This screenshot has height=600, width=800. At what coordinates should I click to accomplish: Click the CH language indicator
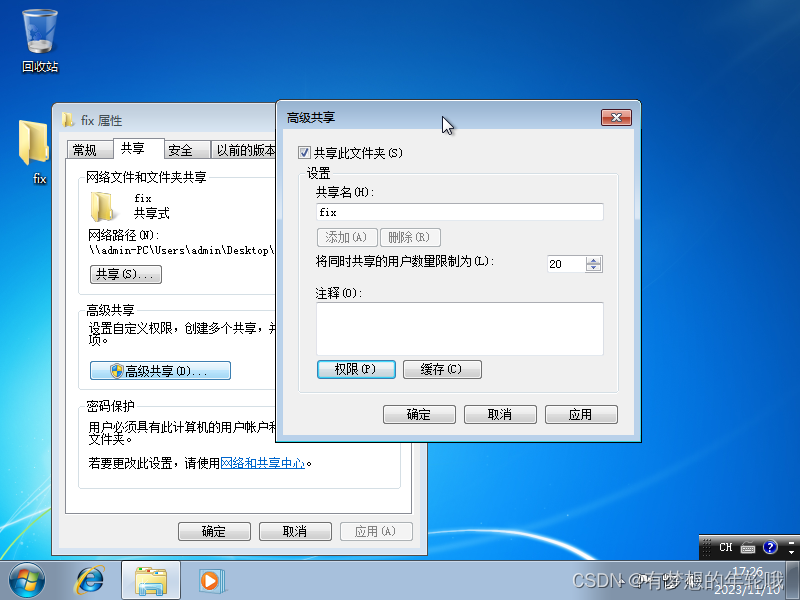726,547
